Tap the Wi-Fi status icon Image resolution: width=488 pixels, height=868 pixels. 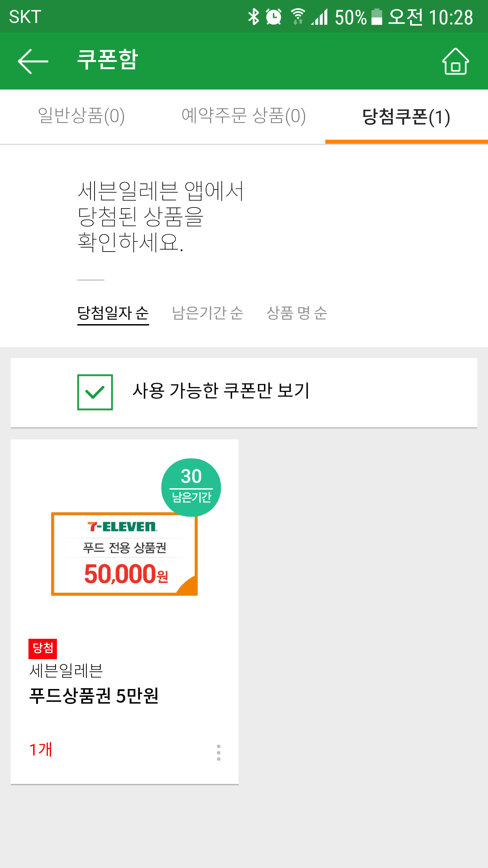click(298, 17)
